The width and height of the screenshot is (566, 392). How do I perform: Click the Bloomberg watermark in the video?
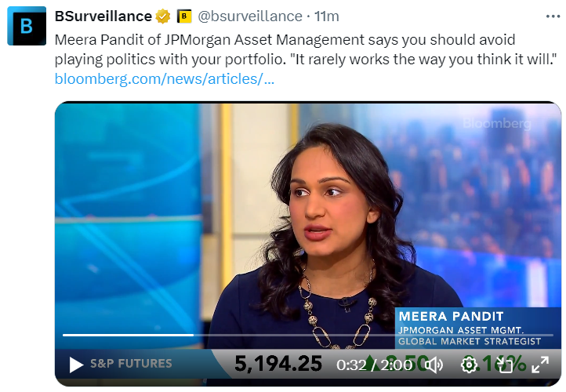(x=496, y=123)
